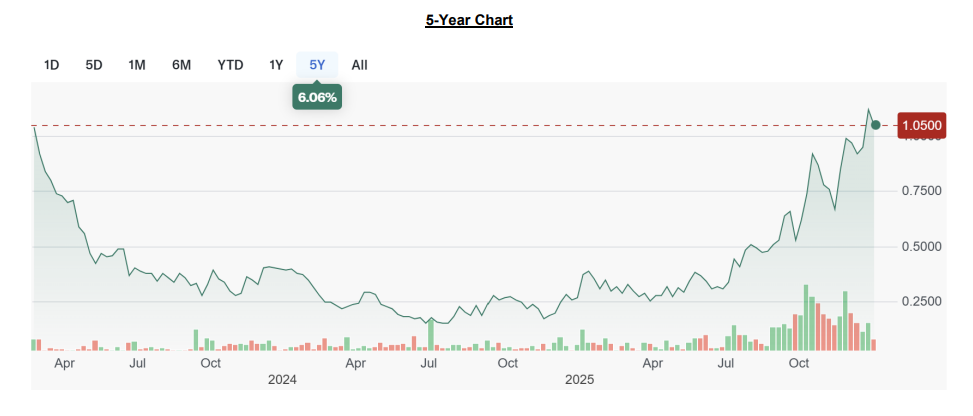Click the 0.5000 y-axis label
Screen dimensions: 973x416
(921, 247)
